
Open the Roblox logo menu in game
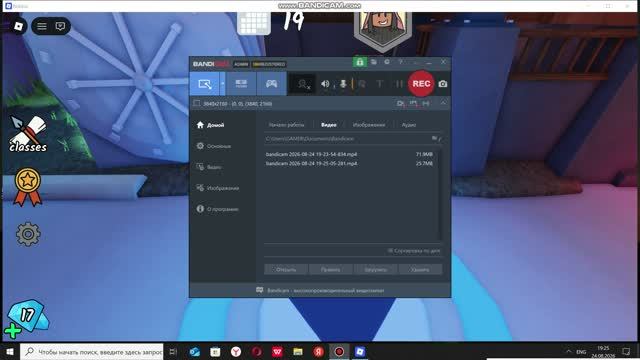click(18, 26)
